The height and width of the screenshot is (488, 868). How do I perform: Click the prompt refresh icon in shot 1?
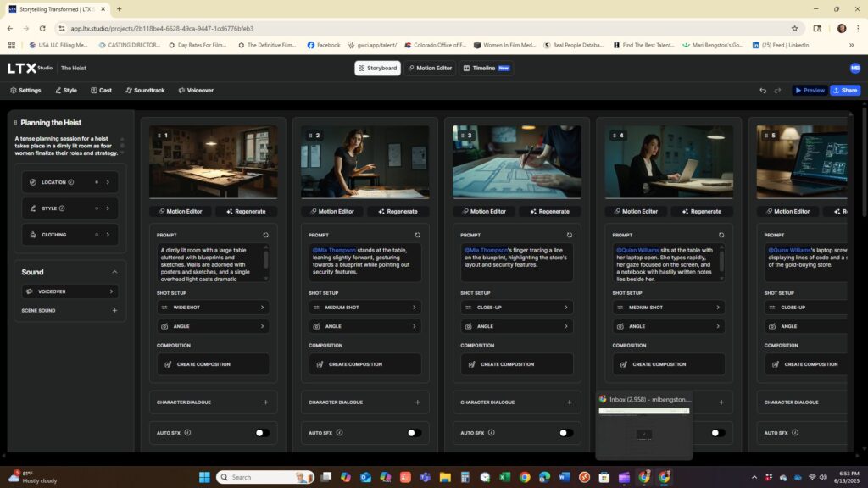pos(265,235)
